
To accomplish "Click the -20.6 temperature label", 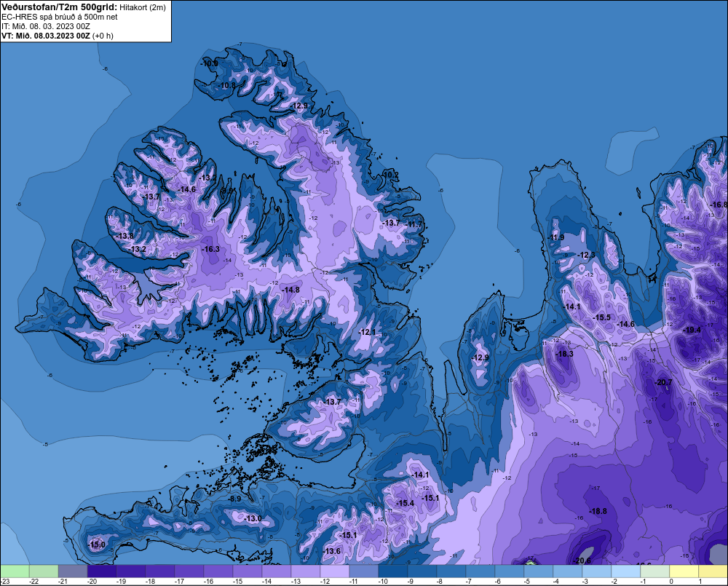I will (582, 561).
